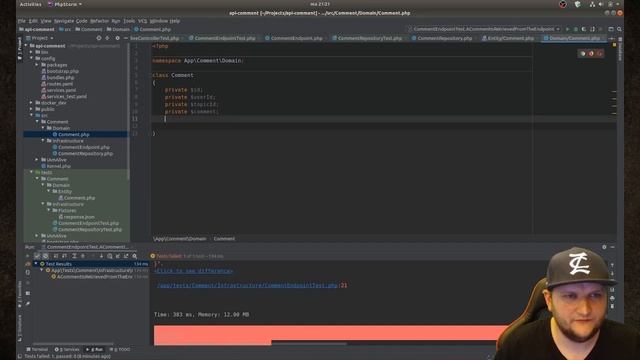640x360 pixels.
Task: Toggle show passed tests
Action: coord(37,256)
